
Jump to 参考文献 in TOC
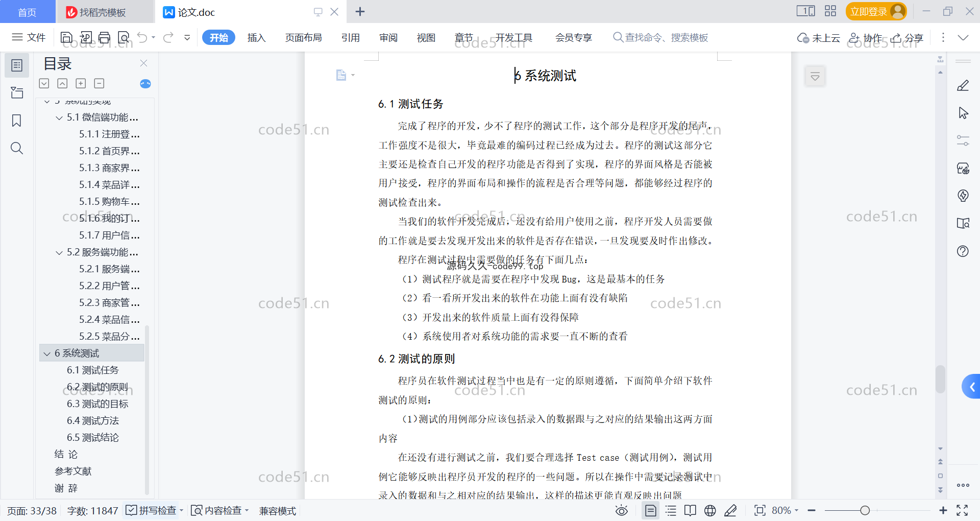tap(73, 471)
